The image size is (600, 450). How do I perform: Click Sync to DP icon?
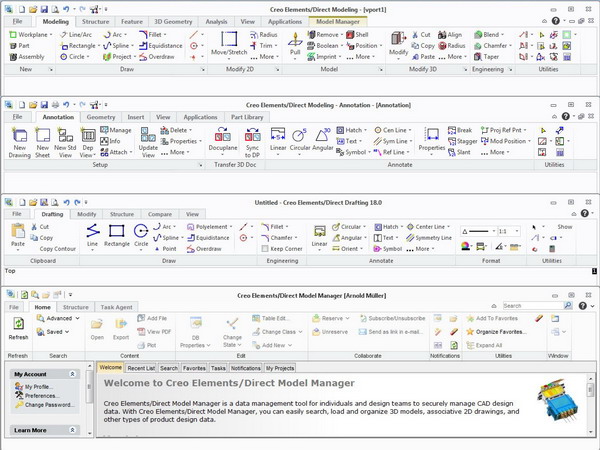[x=253, y=143]
